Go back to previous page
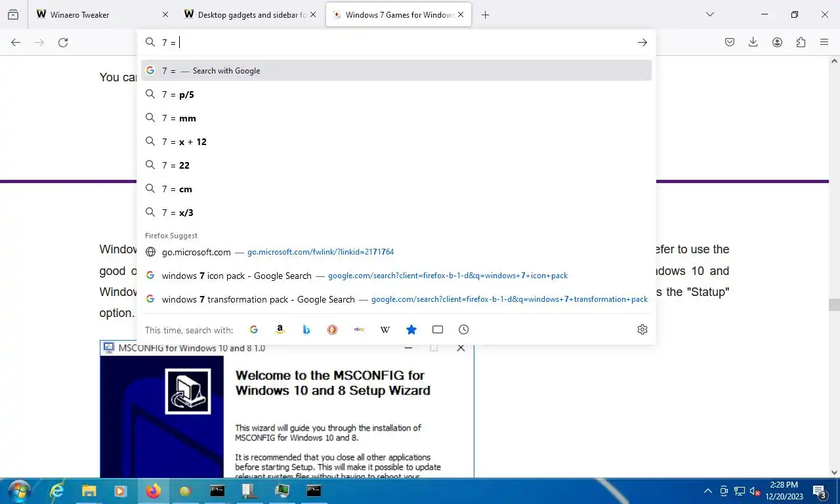The height and width of the screenshot is (504, 840). pyautogui.click(x=16, y=42)
